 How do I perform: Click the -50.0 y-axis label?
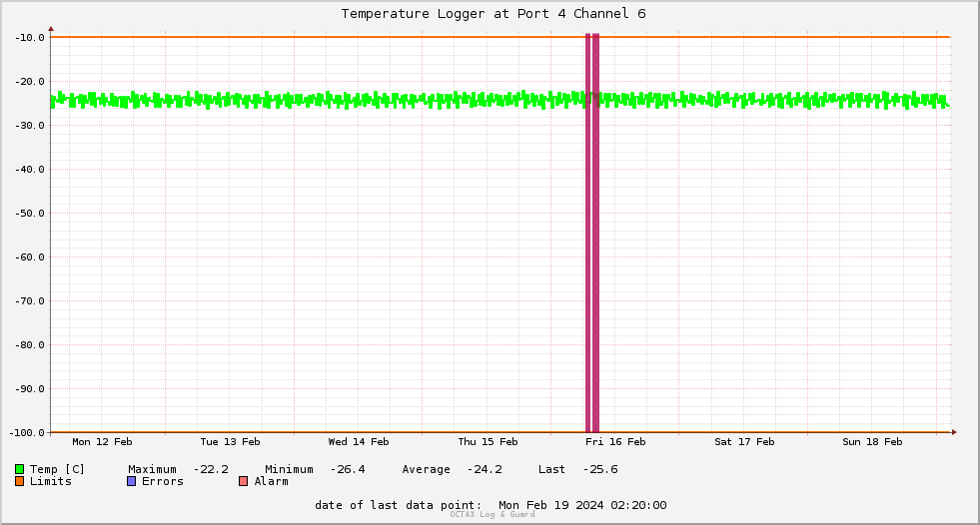pyautogui.click(x=30, y=213)
